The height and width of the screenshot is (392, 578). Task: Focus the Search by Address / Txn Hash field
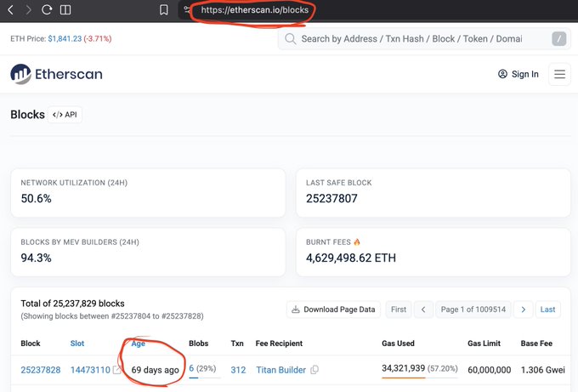(x=424, y=39)
